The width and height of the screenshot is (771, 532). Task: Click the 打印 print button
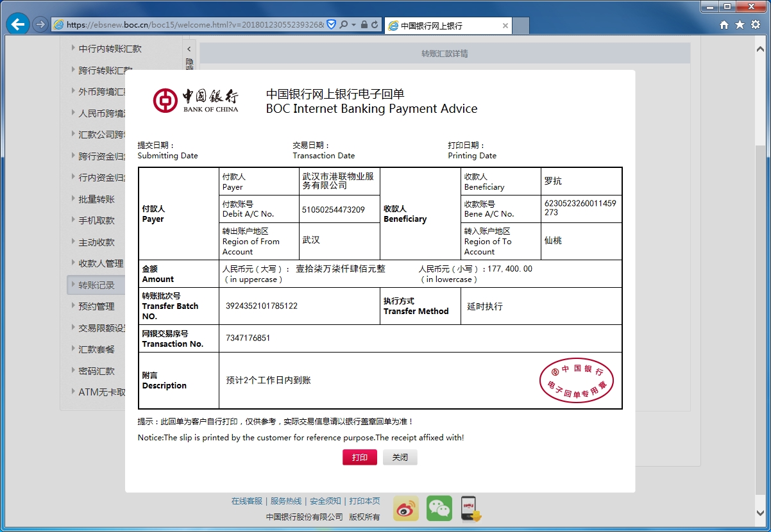coord(360,457)
